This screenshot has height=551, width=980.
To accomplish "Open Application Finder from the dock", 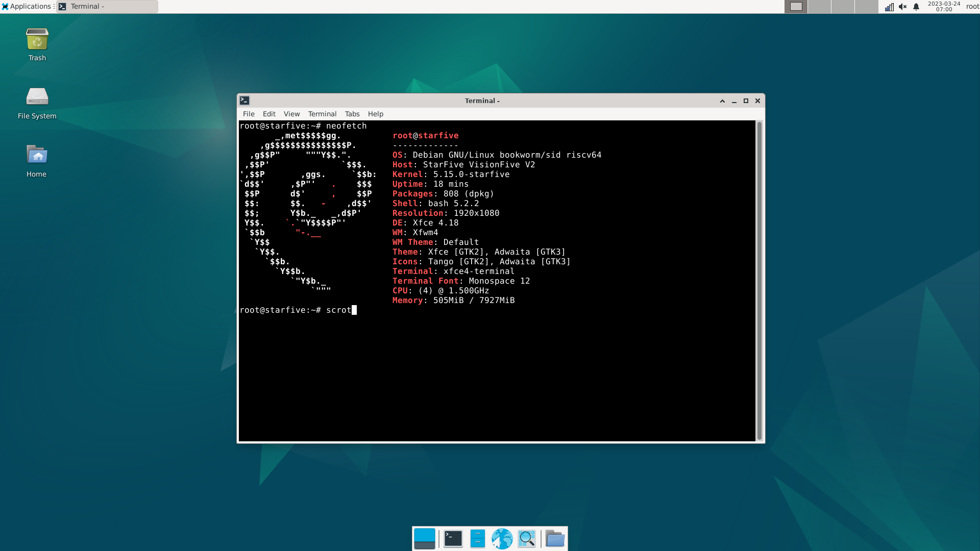I will tap(526, 539).
